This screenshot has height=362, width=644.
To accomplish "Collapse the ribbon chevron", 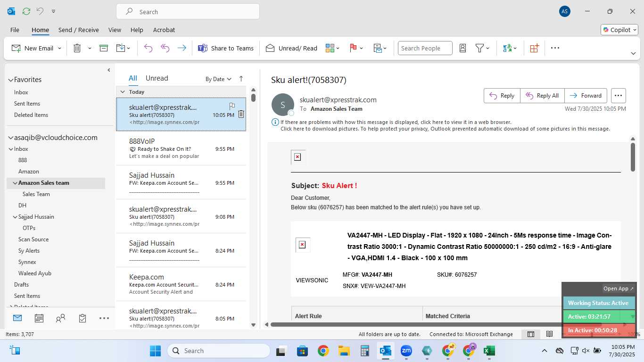I will tap(633, 53).
